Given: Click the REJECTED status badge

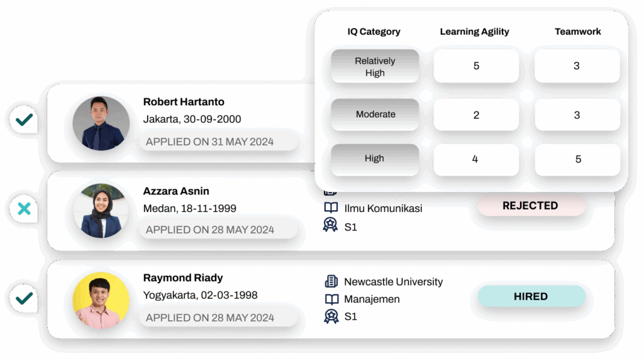Looking at the screenshot, I should [x=531, y=206].
